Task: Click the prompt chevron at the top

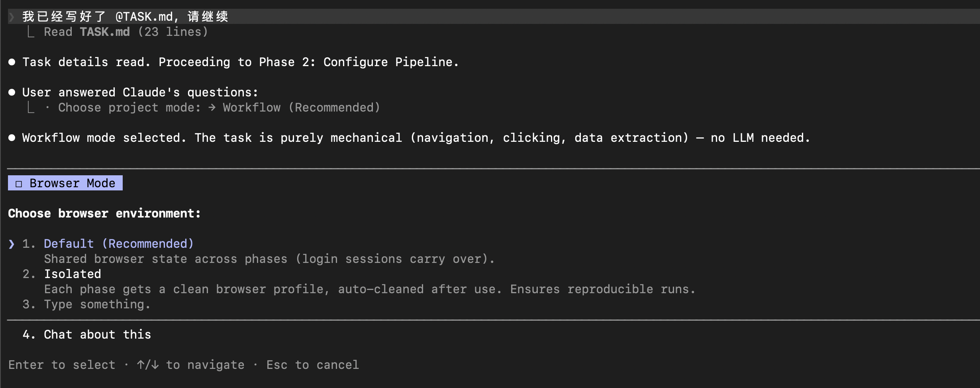Action: click(x=12, y=17)
